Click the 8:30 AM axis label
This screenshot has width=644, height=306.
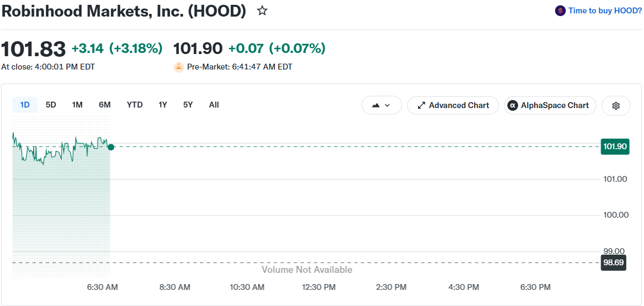175,287
